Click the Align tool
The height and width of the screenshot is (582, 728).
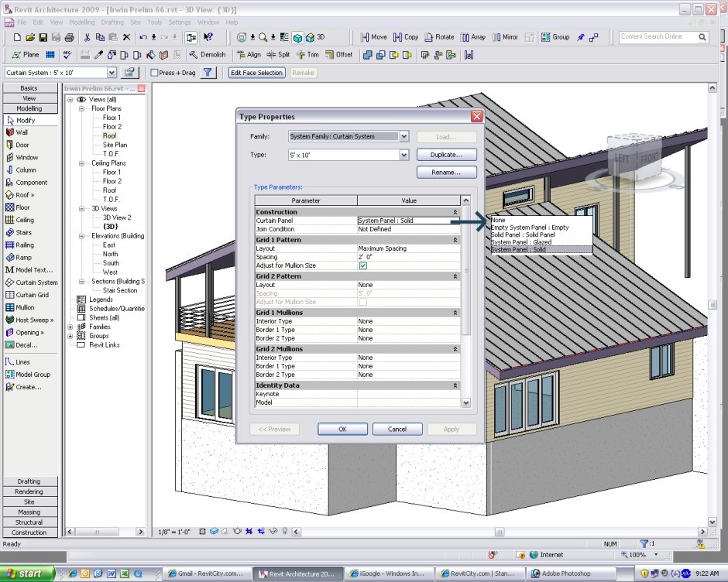coord(249,55)
